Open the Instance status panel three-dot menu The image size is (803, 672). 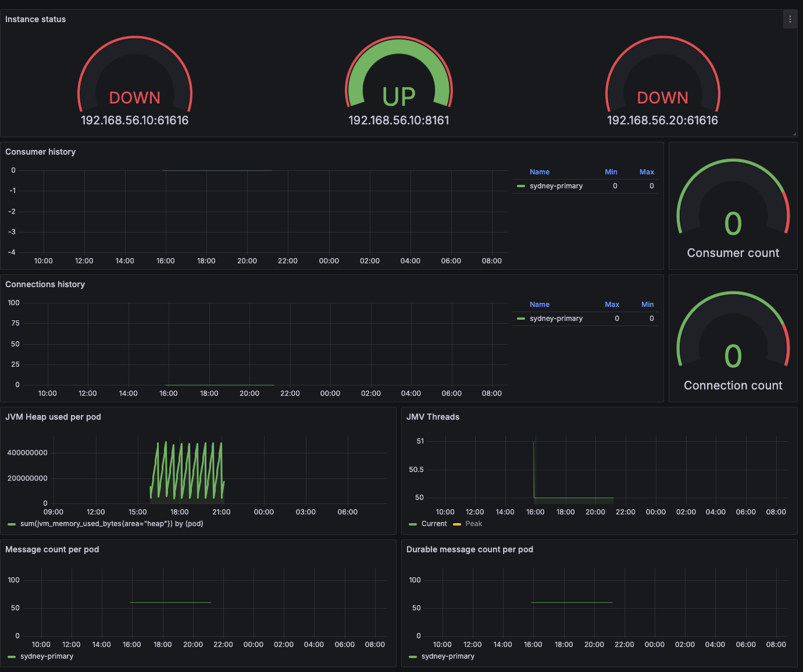pos(790,19)
